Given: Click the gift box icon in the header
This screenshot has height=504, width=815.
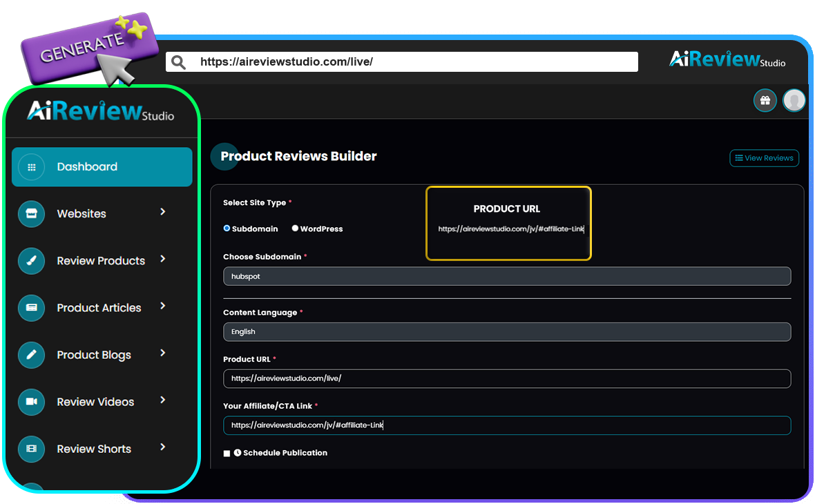Looking at the screenshot, I should click(765, 100).
